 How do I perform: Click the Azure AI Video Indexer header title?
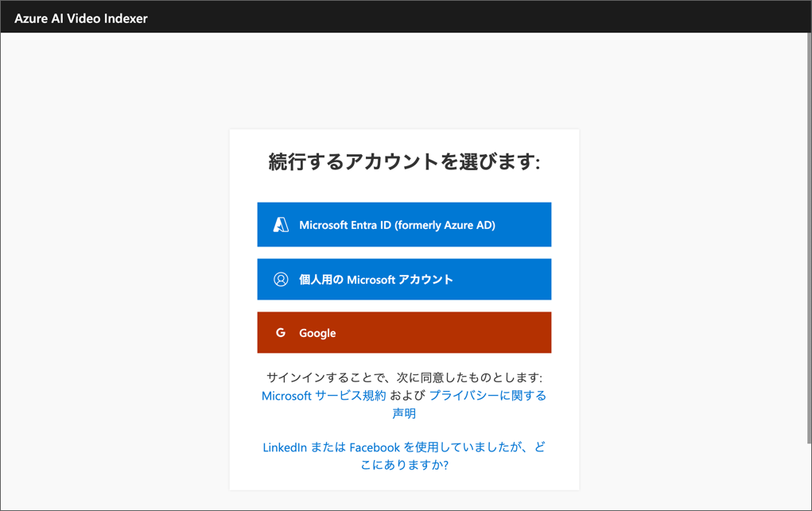pos(81,18)
